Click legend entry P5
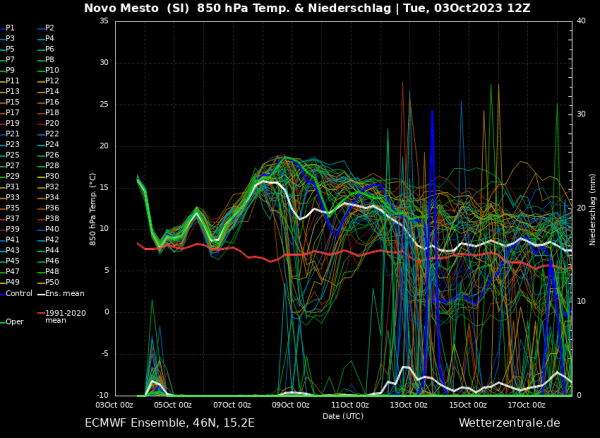 [x=10, y=49]
